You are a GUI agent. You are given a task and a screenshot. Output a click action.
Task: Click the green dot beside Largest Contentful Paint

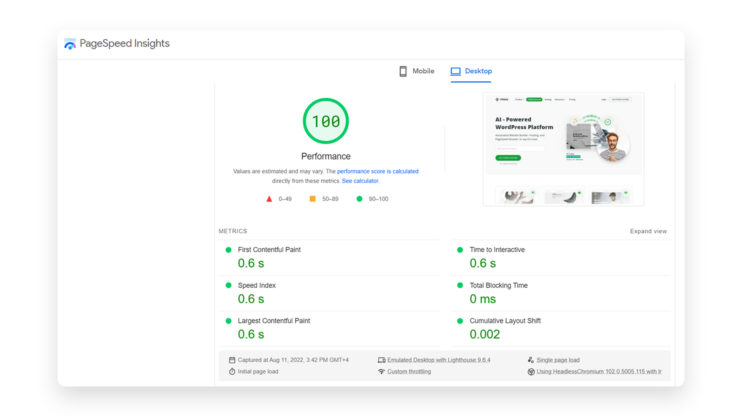click(229, 321)
